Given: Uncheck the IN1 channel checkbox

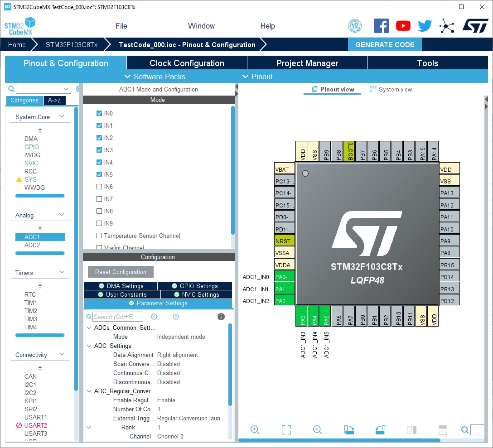Looking at the screenshot, I should tap(99, 125).
